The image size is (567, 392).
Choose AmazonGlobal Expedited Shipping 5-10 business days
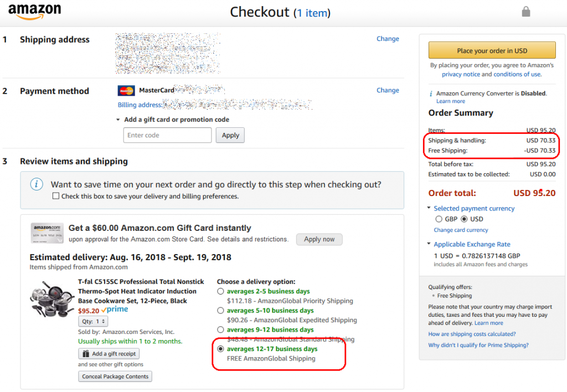coord(220,310)
